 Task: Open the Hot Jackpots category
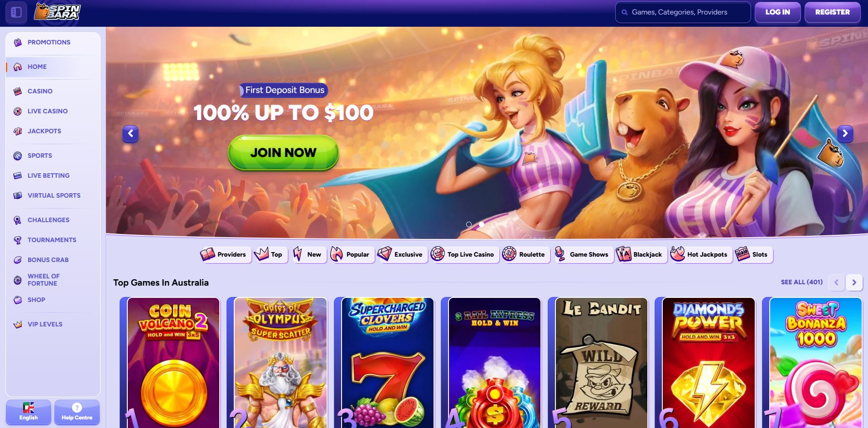(701, 254)
